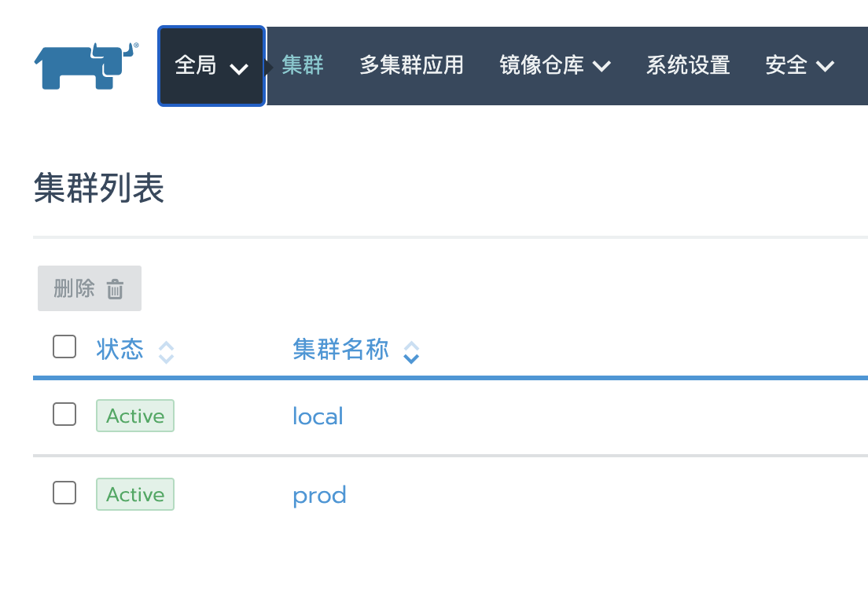This screenshot has height=616, width=868.
Task: Click the Active status badge for local
Action: point(135,416)
